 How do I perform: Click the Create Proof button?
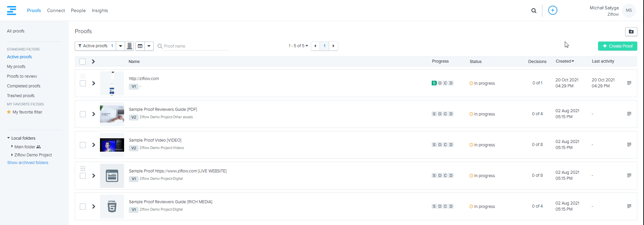617,46
